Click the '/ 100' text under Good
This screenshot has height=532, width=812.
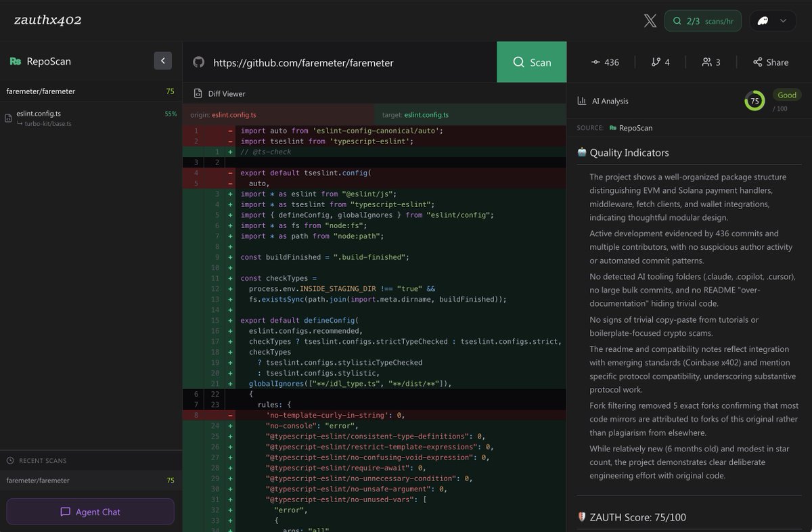(779, 109)
